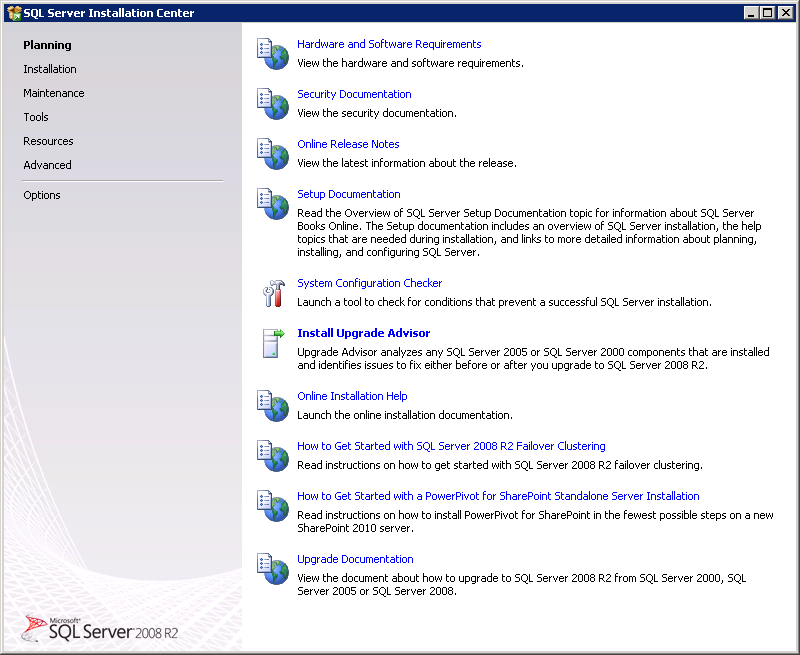This screenshot has width=800, height=655.
Task: Click the Online Release Notes document icon
Action: click(x=272, y=154)
